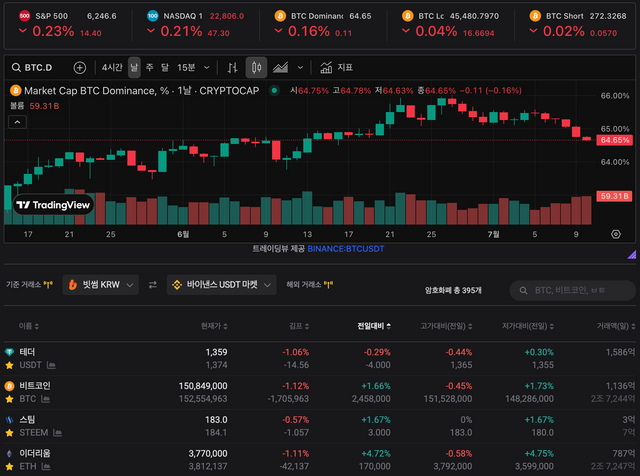The height and width of the screenshot is (476, 640).
Task: Select the 달 monthly timeframe
Action: [x=164, y=67]
